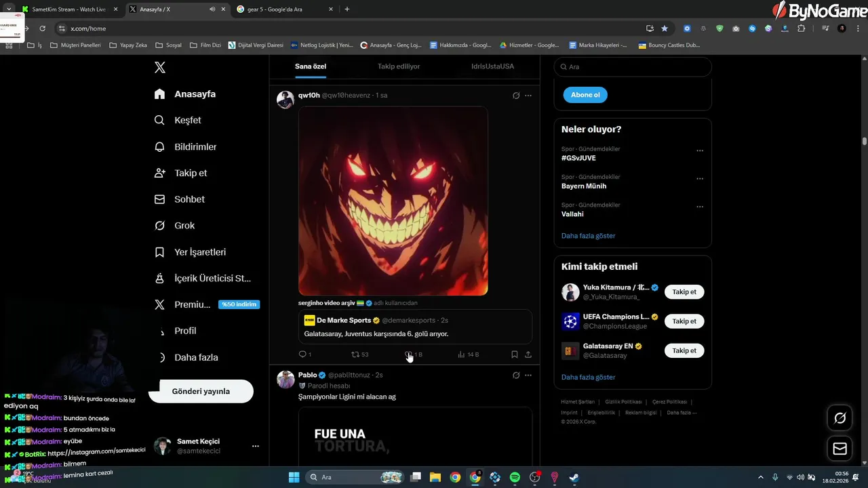Open floating Grok button
Image resolution: width=868 pixels, height=488 pixels.
pyautogui.click(x=840, y=418)
